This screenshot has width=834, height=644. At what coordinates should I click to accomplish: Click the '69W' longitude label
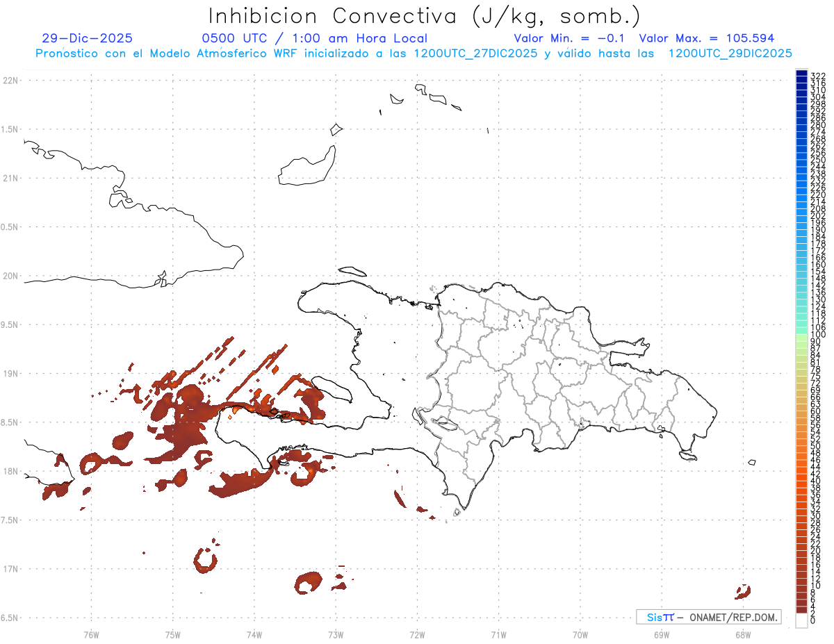pos(661,634)
